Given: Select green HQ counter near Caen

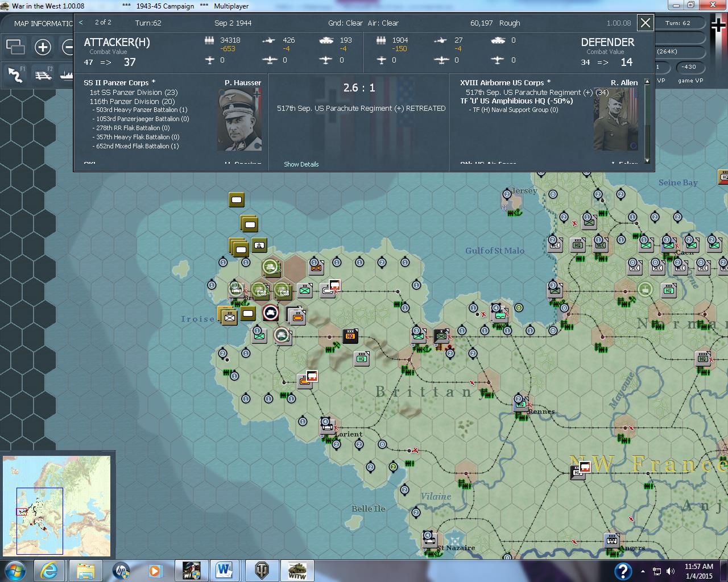Looking at the screenshot, I should click(669, 290).
